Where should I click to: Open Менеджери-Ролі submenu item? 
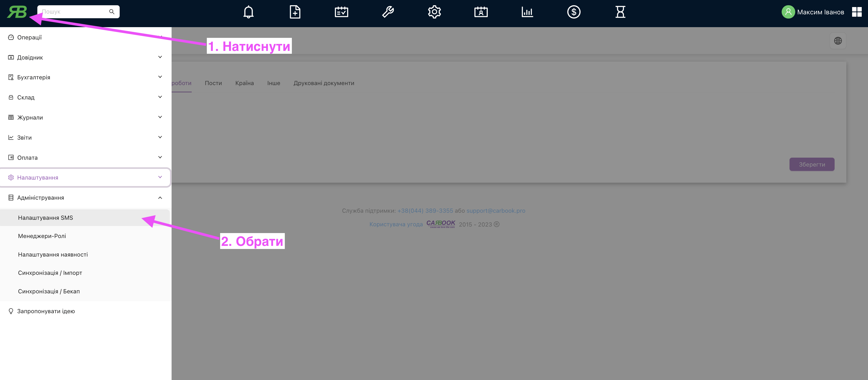click(42, 236)
